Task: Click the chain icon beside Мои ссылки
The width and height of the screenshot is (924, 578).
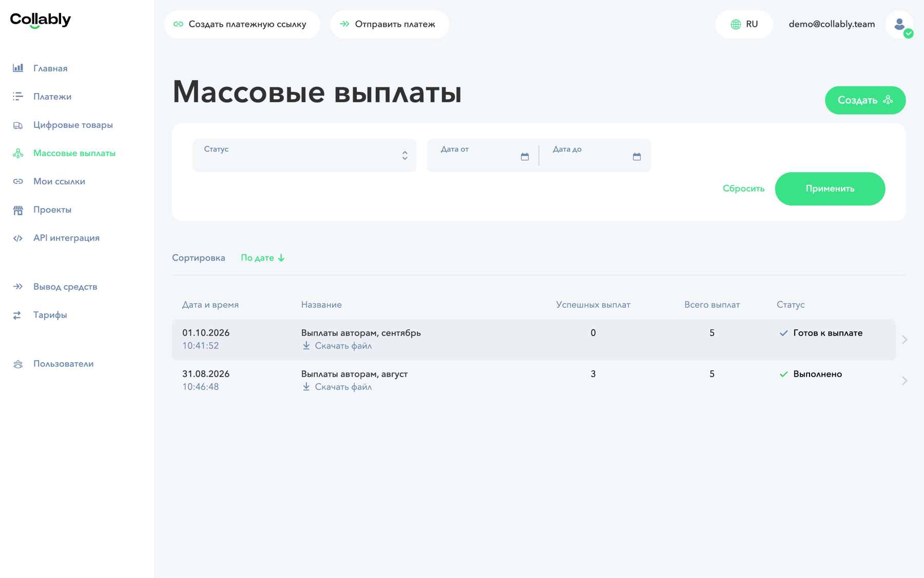Action: [18, 181]
